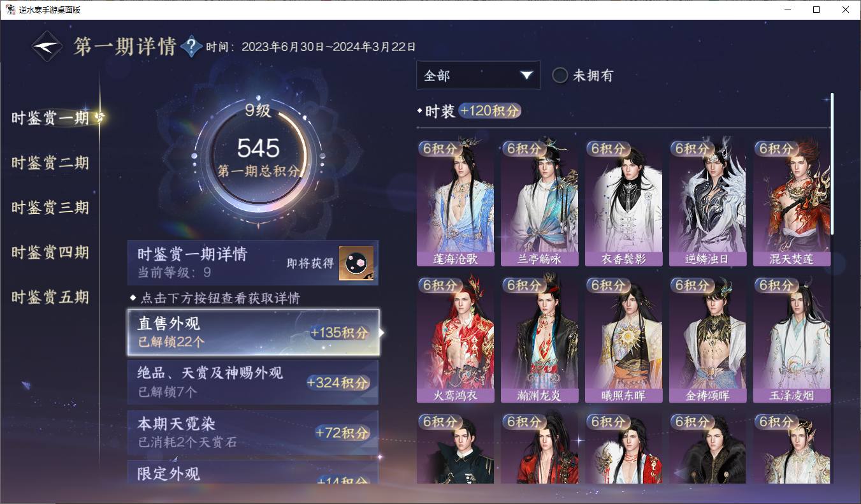
Task: Click the outfit list vertical scrollbar
Action: [832, 164]
